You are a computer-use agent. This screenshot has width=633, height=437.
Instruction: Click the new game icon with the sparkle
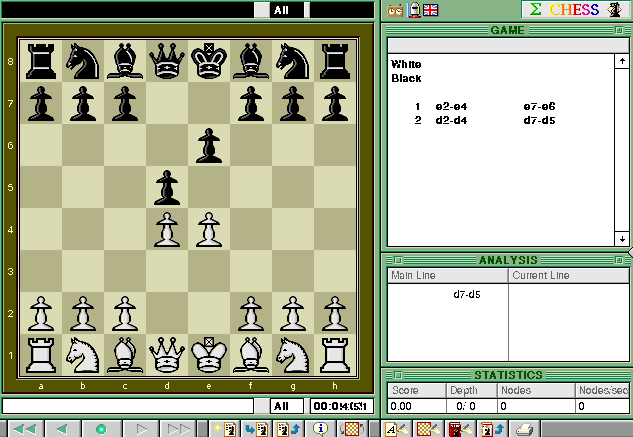[224, 429]
